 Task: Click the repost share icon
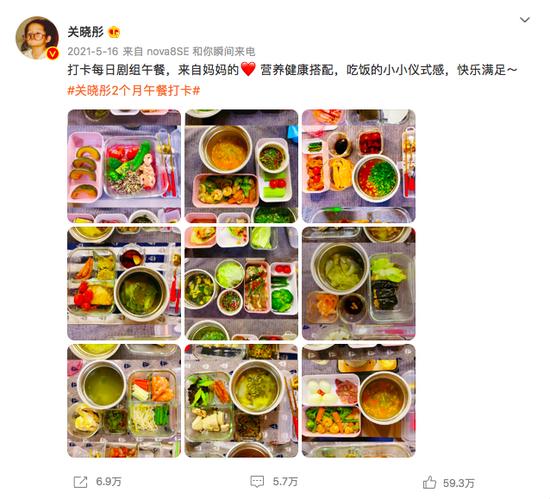(80, 482)
